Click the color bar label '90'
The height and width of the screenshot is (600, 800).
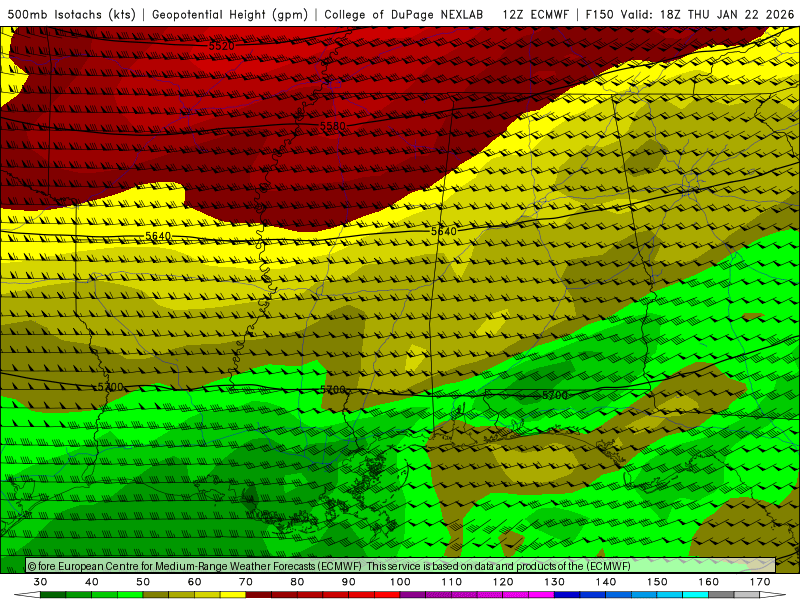coord(348,582)
